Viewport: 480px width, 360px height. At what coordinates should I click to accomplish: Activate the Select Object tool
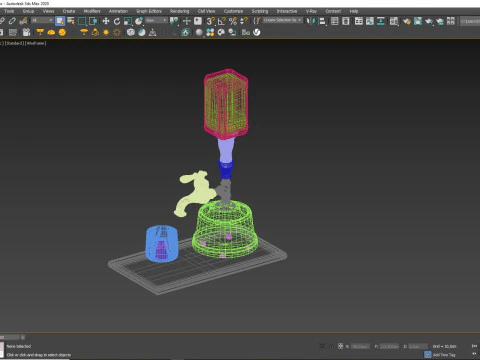[60, 21]
